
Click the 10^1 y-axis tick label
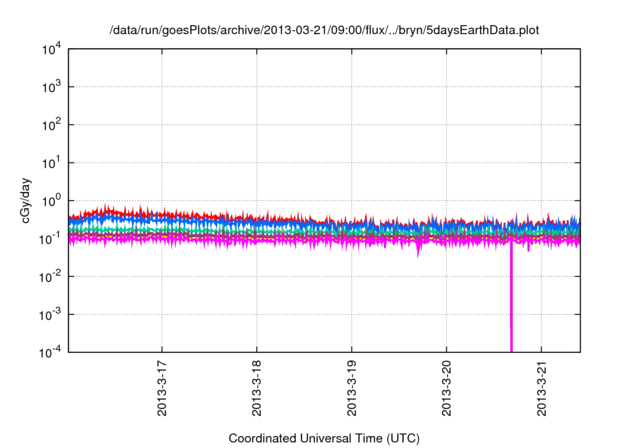(51, 163)
